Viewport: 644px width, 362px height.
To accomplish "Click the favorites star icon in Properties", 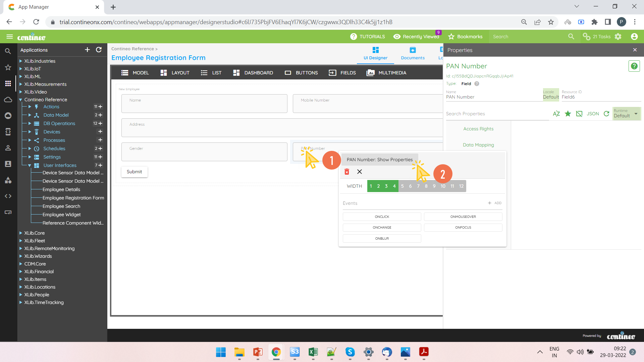I will pos(568,114).
